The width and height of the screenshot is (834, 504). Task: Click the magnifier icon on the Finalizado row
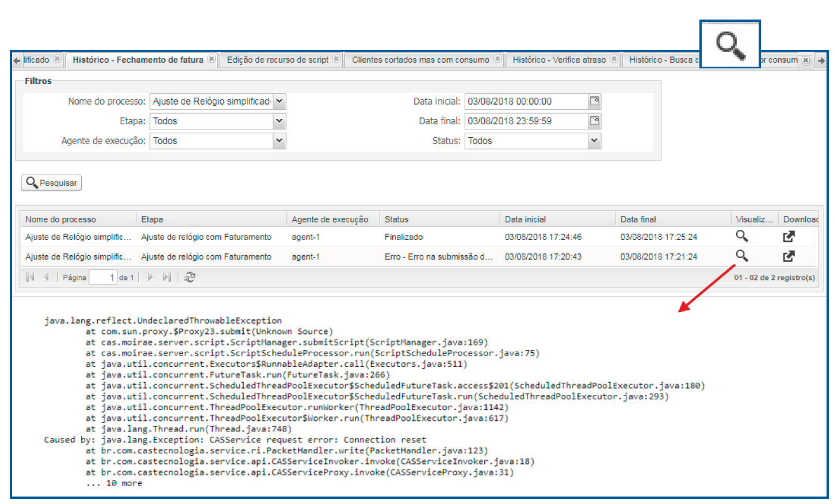coord(742,236)
